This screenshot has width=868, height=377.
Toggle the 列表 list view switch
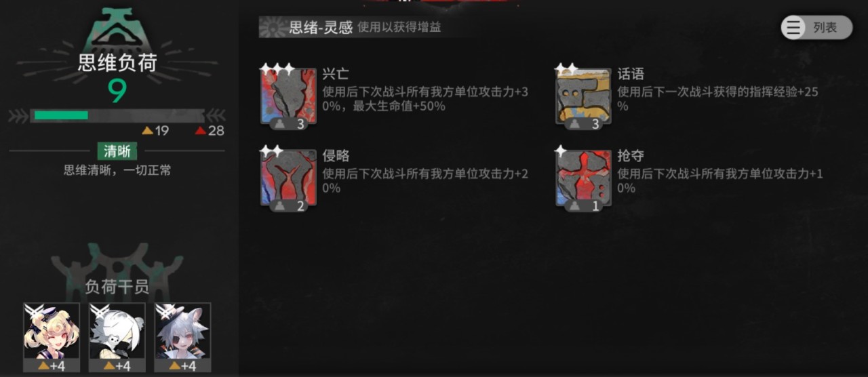point(816,28)
